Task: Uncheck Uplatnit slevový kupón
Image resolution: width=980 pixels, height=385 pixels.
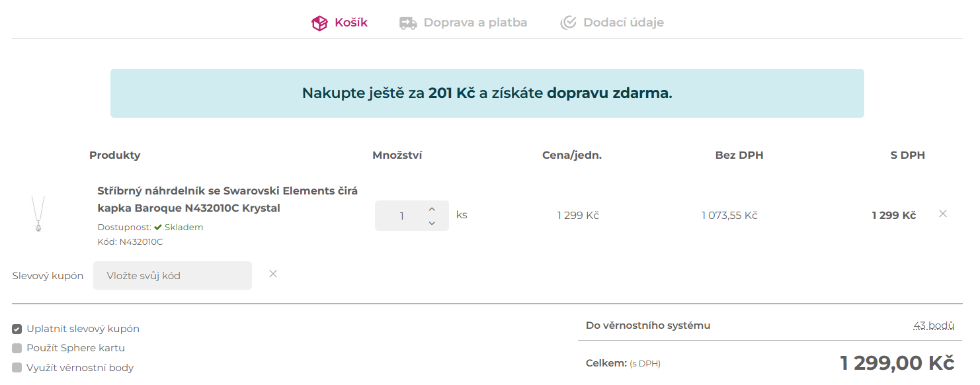Action: tap(16, 328)
